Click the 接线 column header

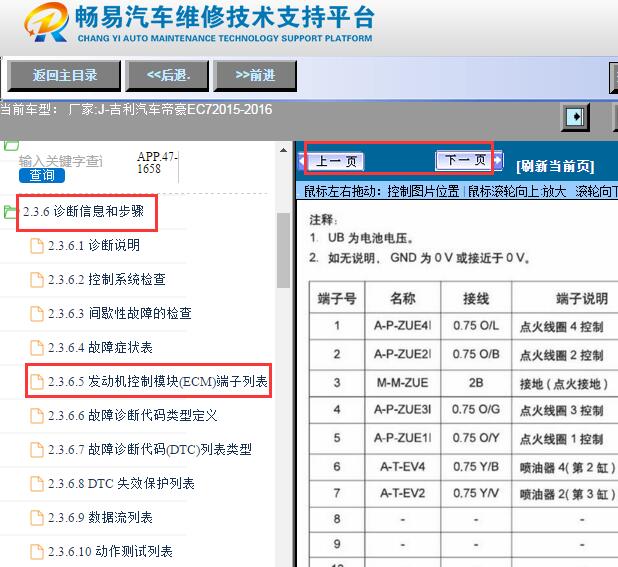pyautogui.click(x=476, y=298)
